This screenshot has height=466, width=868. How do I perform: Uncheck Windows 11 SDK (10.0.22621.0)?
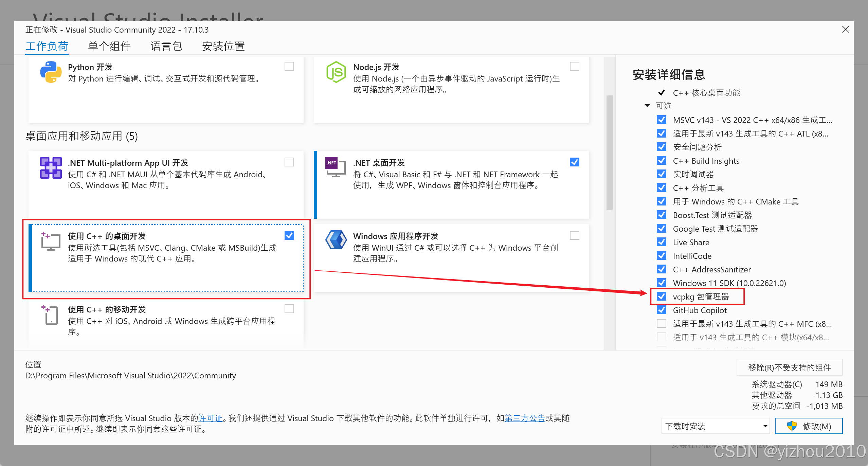662,283
